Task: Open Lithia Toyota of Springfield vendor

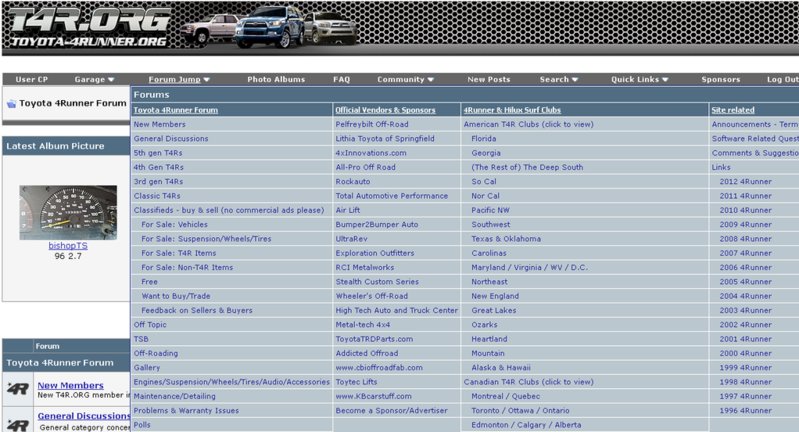Action: pos(385,139)
